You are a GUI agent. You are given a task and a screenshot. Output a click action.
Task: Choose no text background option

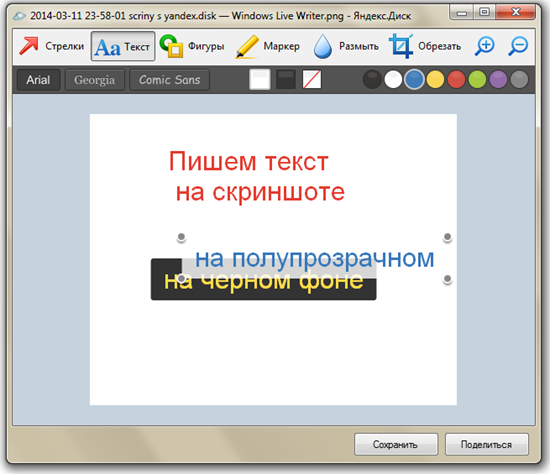(x=312, y=79)
